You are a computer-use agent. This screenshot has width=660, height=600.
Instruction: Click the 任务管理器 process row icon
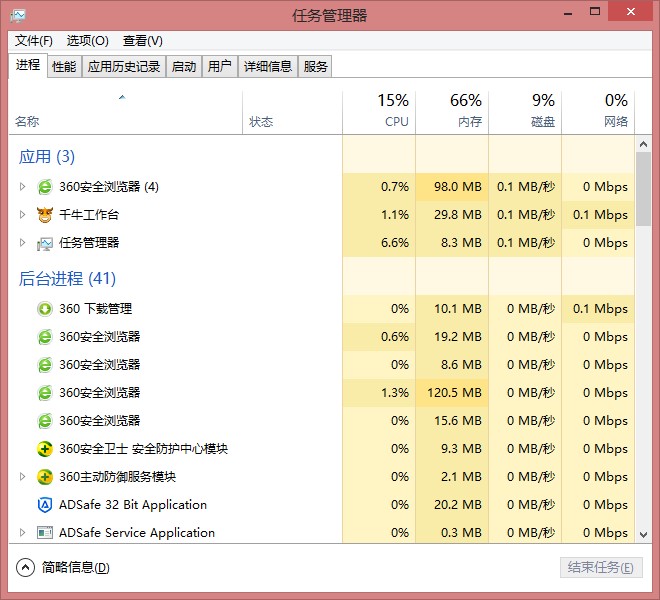pos(45,243)
